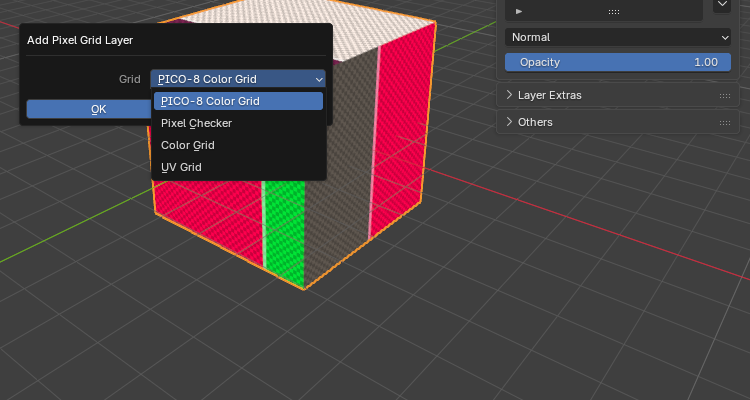Grab the Layer Extras panel drag handle
750x400 pixels.
[725, 96]
